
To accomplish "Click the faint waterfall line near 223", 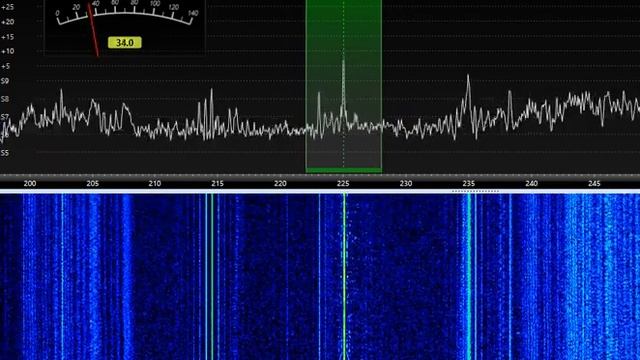I will click(319, 277).
